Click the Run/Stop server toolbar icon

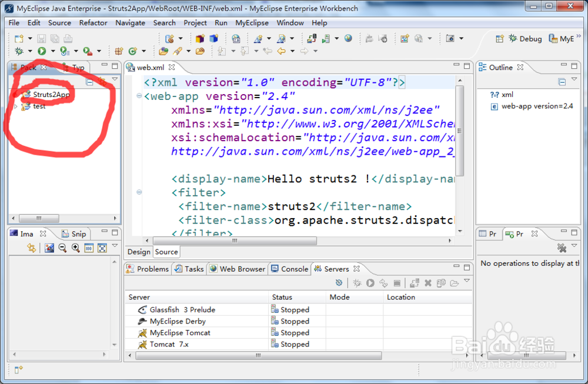pos(326,38)
